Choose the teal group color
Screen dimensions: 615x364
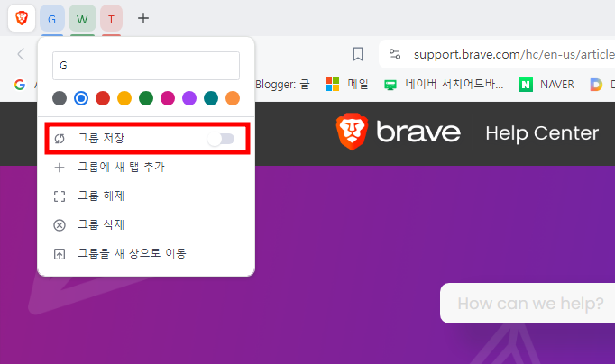tap(211, 98)
